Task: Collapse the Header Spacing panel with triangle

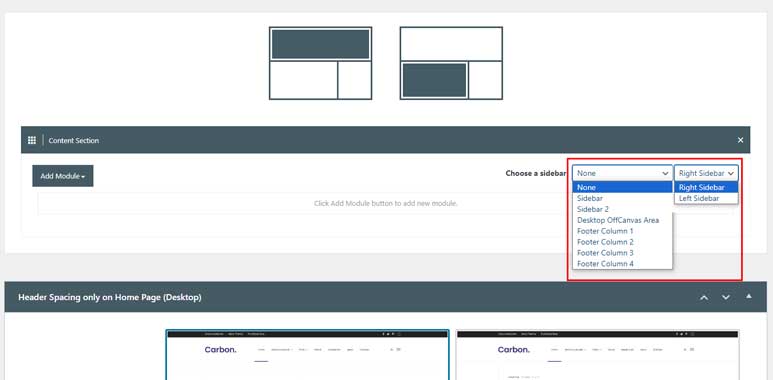Action: coord(749,296)
